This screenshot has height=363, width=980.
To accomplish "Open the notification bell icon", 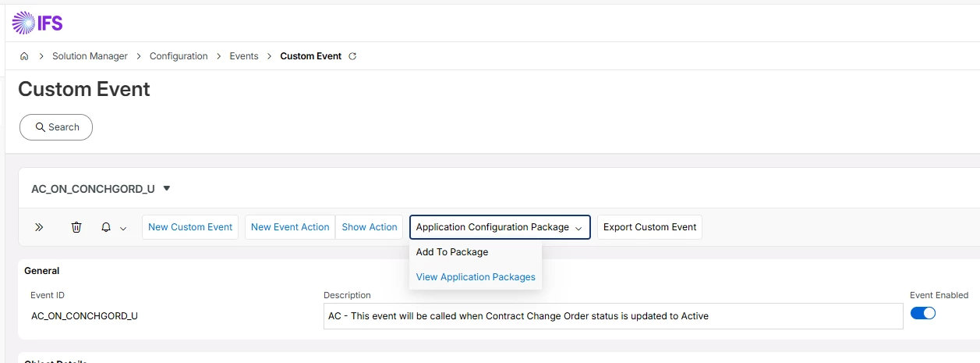I will coord(106,227).
